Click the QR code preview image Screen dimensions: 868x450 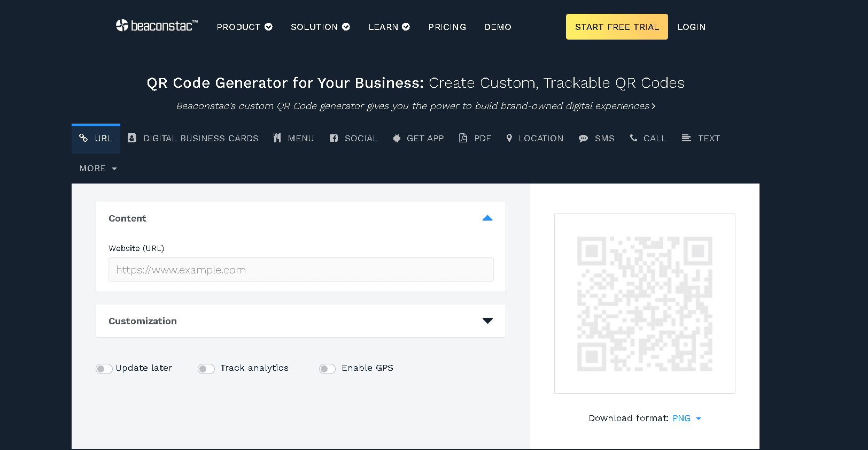pos(645,303)
